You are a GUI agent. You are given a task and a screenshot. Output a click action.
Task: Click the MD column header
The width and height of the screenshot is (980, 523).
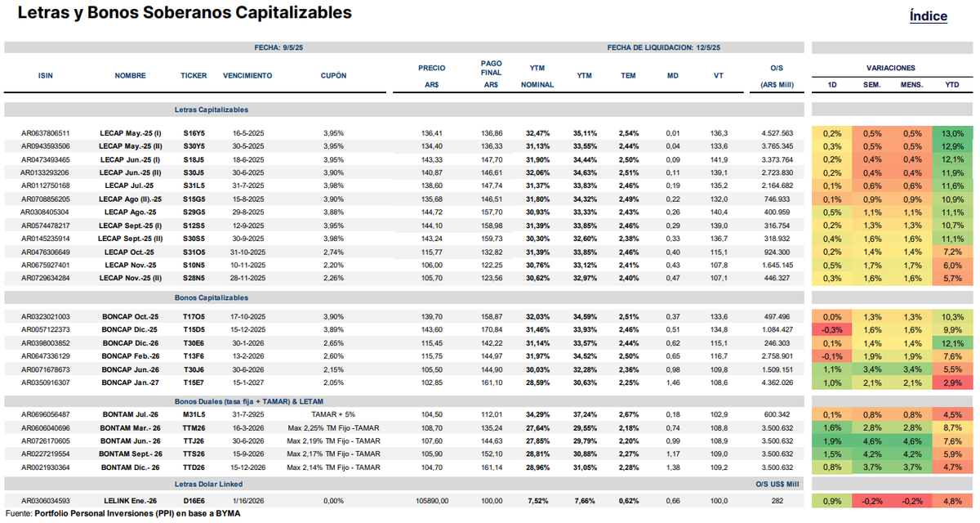coord(673,75)
